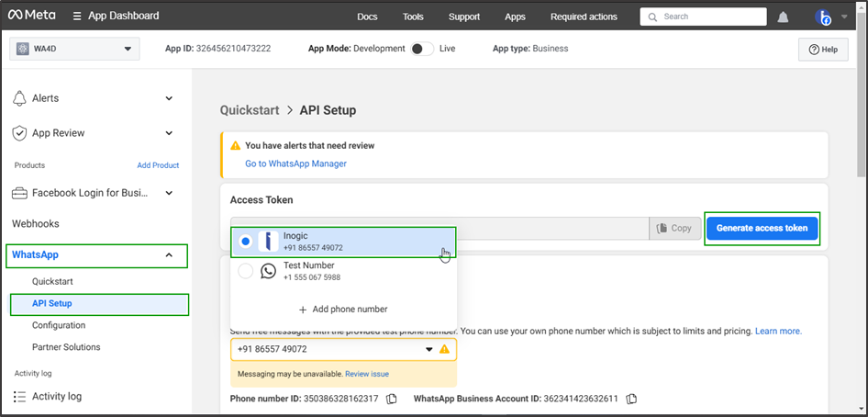This screenshot has height=417, width=868.
Task: Select the Inogic phone number radio
Action: [245, 242]
